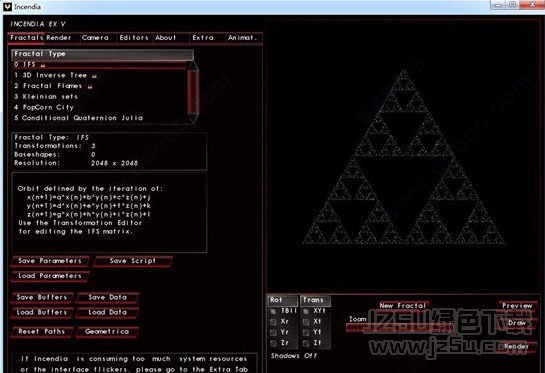Enable the TBII rotation checkbox
This screenshot has height=373, width=545.
coord(274,311)
